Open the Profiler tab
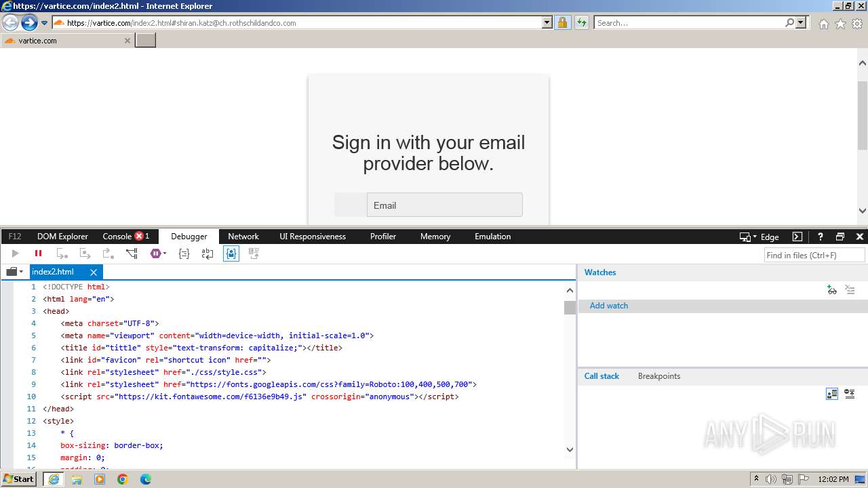Viewport: 868px width, 488px height. (383, 237)
